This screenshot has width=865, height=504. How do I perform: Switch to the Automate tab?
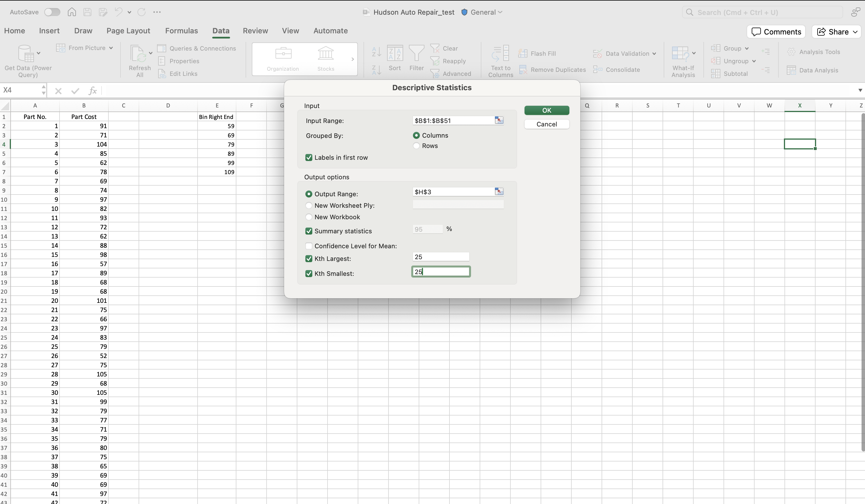click(330, 30)
